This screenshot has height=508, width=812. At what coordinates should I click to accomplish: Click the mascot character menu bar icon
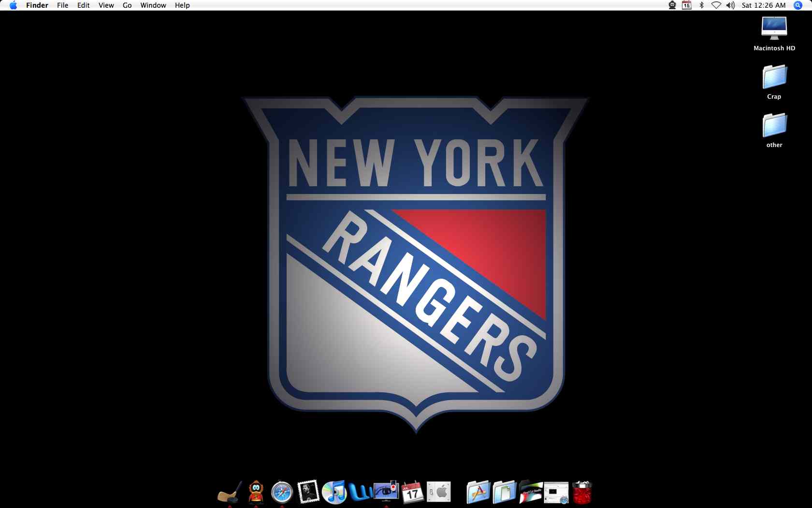click(672, 5)
